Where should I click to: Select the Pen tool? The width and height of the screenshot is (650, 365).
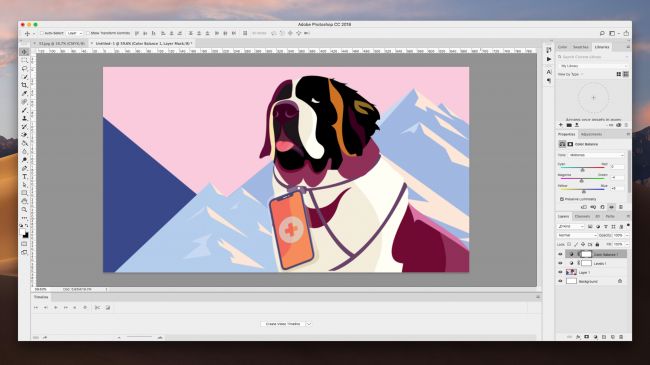(24, 168)
